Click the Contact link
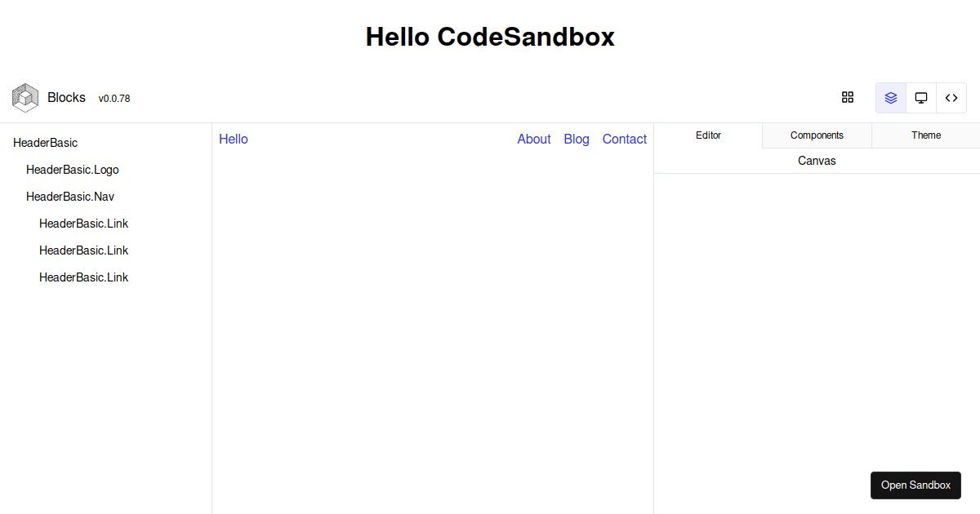The width and height of the screenshot is (980, 514). coord(624,139)
